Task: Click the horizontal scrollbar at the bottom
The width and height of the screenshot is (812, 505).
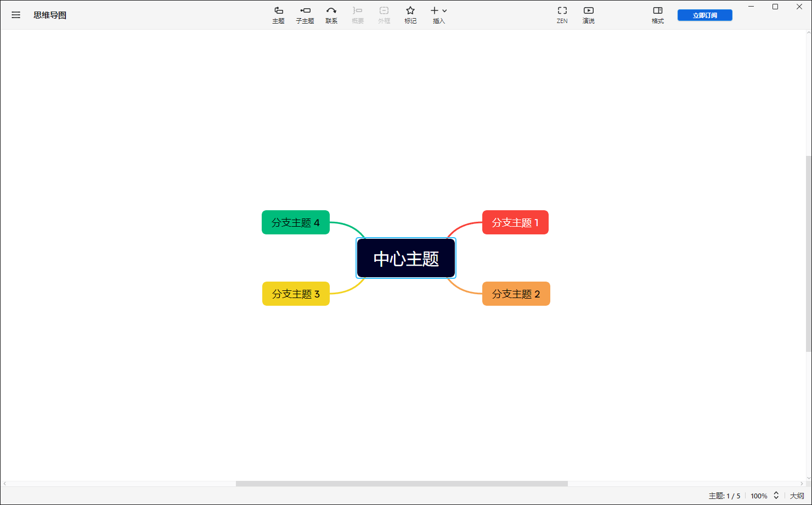Action: pos(401,483)
